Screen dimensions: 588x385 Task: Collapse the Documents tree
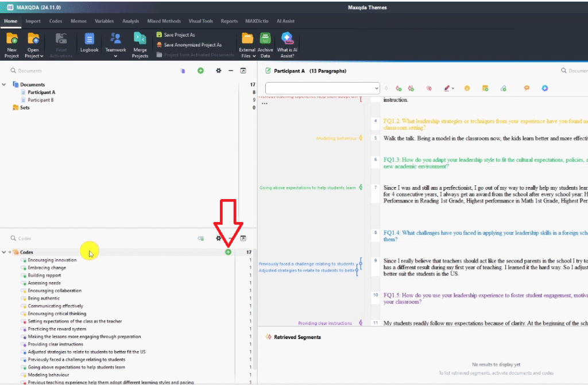pos(4,84)
